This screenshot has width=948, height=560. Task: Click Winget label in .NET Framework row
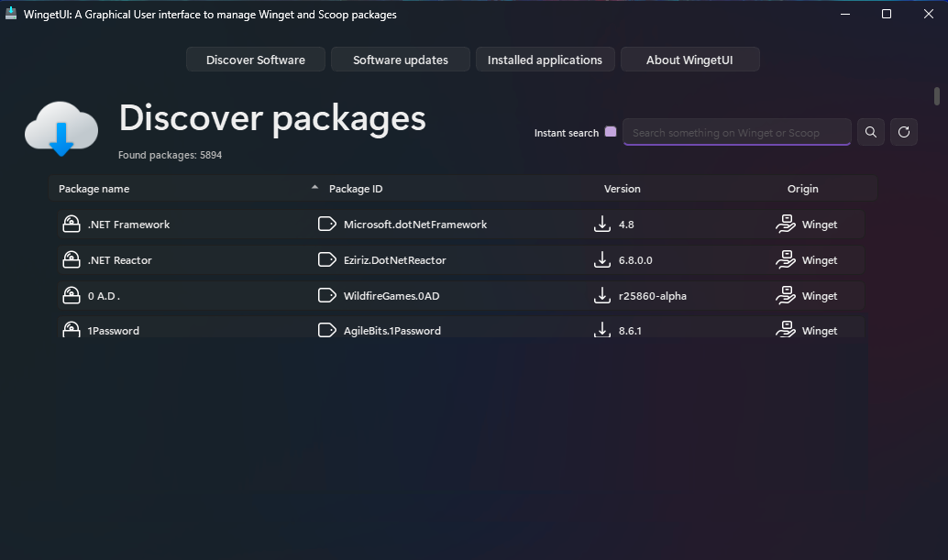pyautogui.click(x=820, y=225)
